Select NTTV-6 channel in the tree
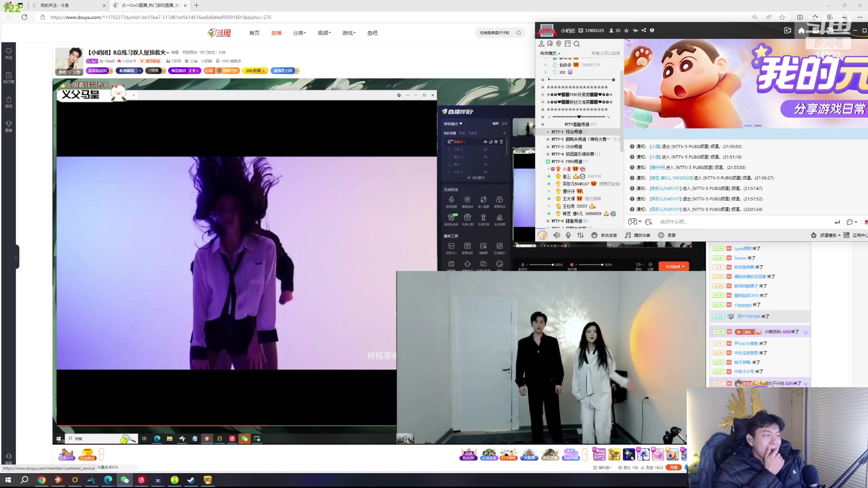868x488 pixels. tap(567, 221)
